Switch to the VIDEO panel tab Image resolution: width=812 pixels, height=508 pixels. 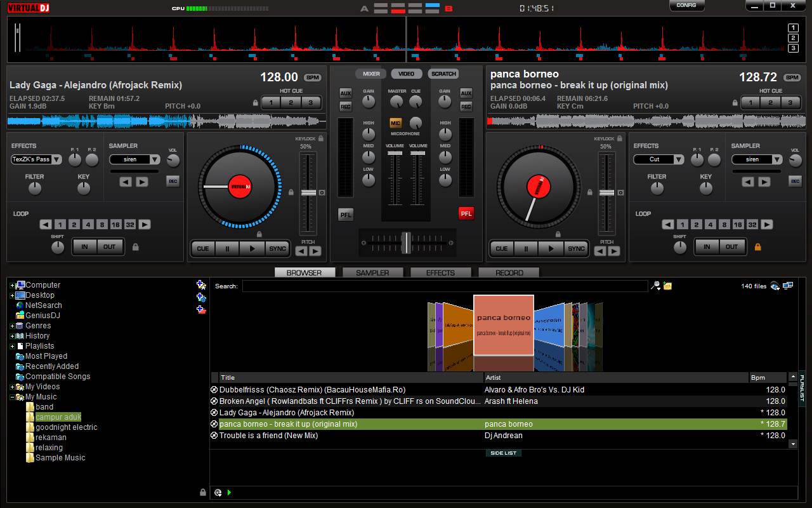click(406, 74)
